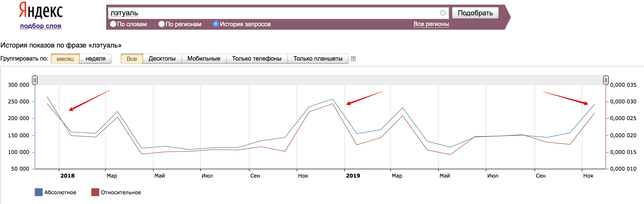Click the «0,000 010» right axis value
This screenshot has width=644, height=204.
point(623,169)
